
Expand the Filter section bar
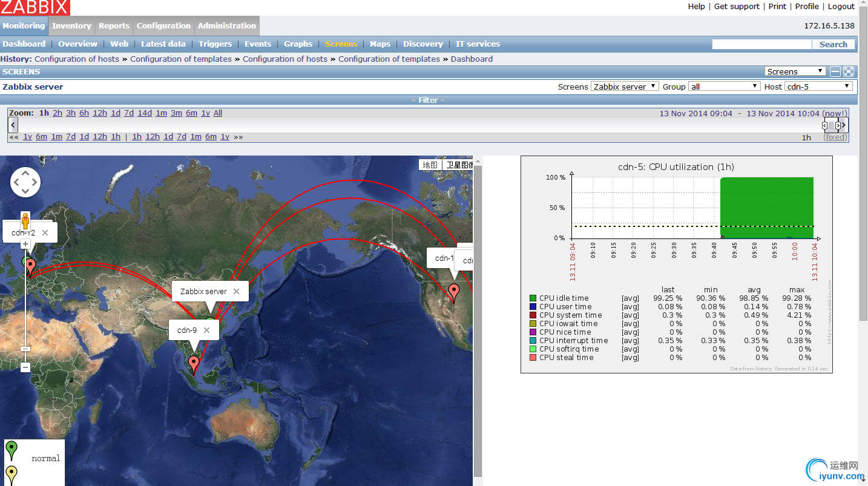click(x=428, y=100)
